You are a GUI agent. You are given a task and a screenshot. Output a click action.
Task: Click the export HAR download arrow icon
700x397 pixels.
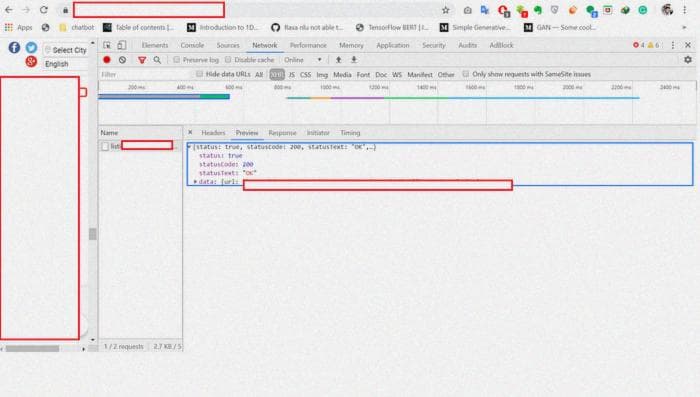(354, 60)
